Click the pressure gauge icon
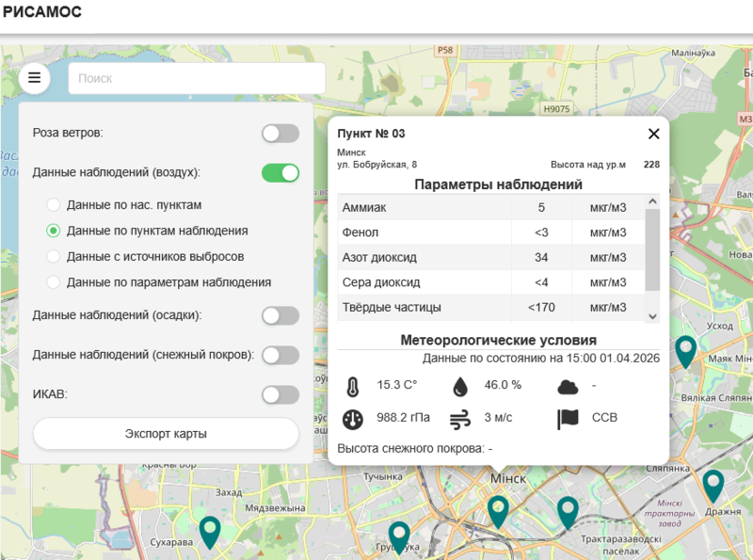 pyautogui.click(x=352, y=419)
